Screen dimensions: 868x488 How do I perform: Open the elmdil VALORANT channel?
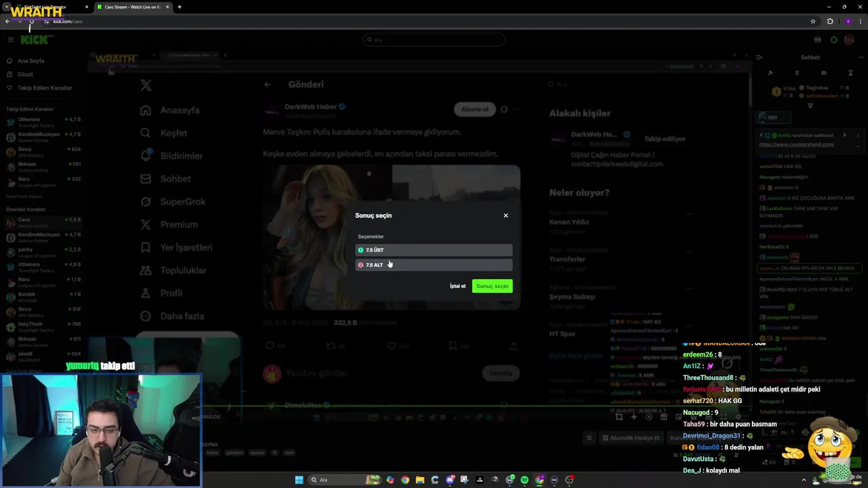(x=43, y=357)
